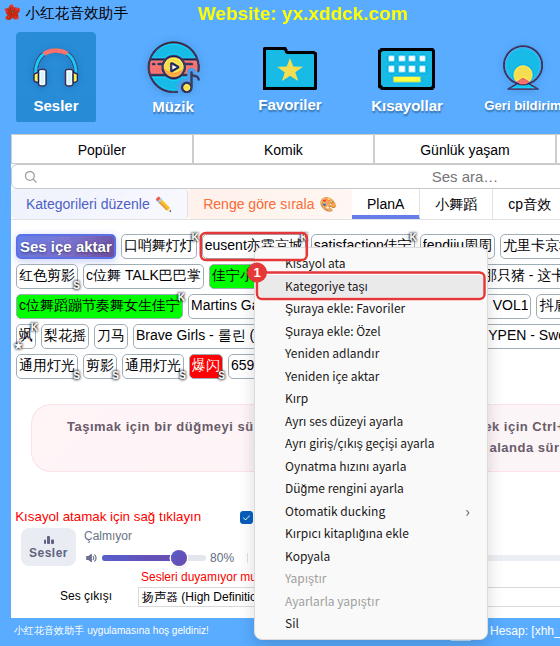Play the 飒 sound button
The height and width of the screenshot is (646, 560).
pos(26,336)
